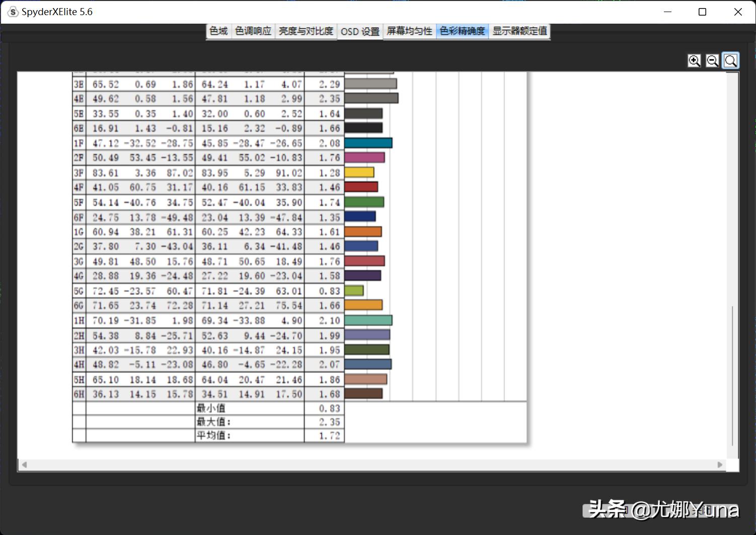Switch to the 屏幕均匀性 tab
The image size is (756, 535).
click(409, 31)
